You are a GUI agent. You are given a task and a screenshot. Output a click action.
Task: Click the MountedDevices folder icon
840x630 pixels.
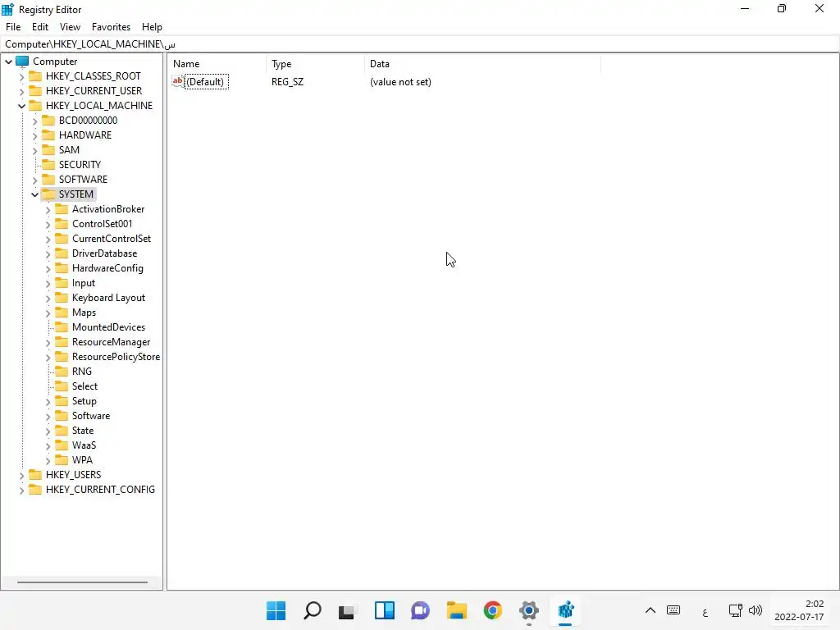(x=62, y=326)
